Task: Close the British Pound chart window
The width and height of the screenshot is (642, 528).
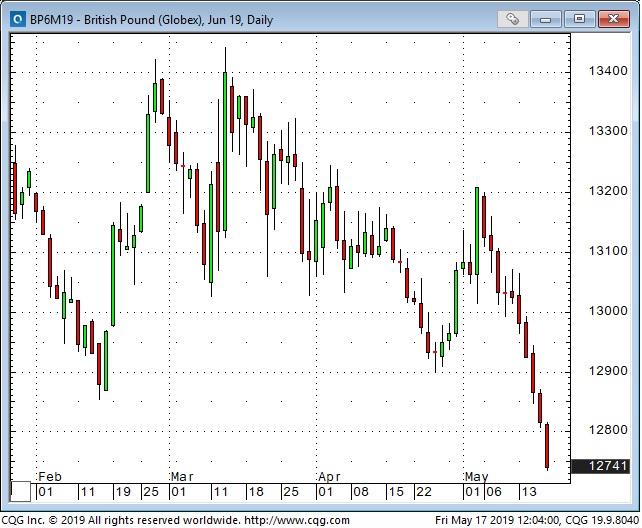Action: point(613,19)
